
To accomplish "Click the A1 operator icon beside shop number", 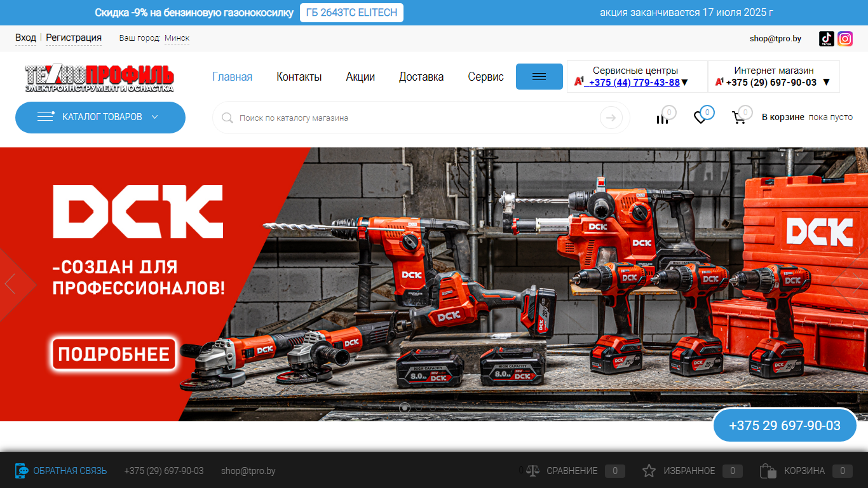I will [719, 82].
